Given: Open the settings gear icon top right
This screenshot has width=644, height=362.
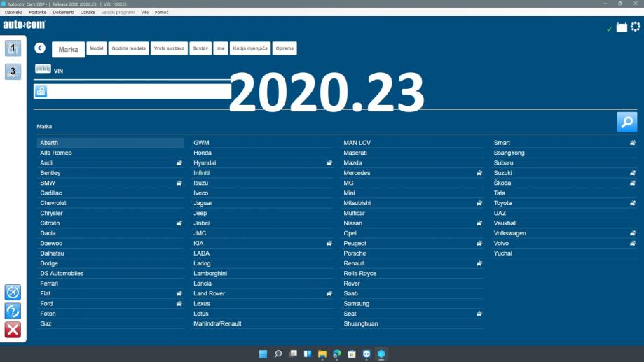Looking at the screenshot, I should (636, 27).
